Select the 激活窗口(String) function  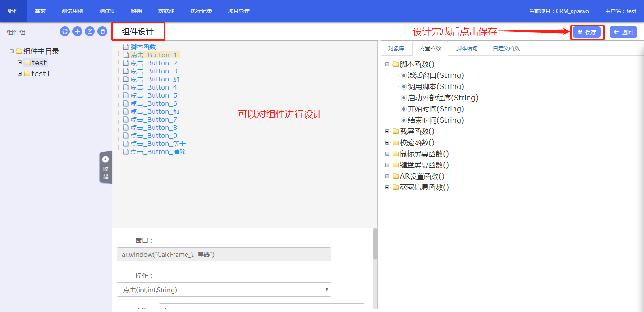436,76
